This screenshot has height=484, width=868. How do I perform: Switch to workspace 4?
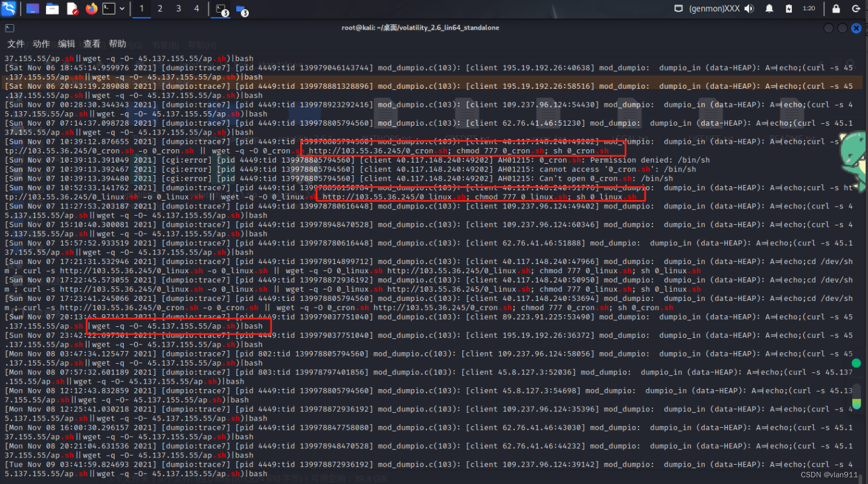[x=196, y=8]
